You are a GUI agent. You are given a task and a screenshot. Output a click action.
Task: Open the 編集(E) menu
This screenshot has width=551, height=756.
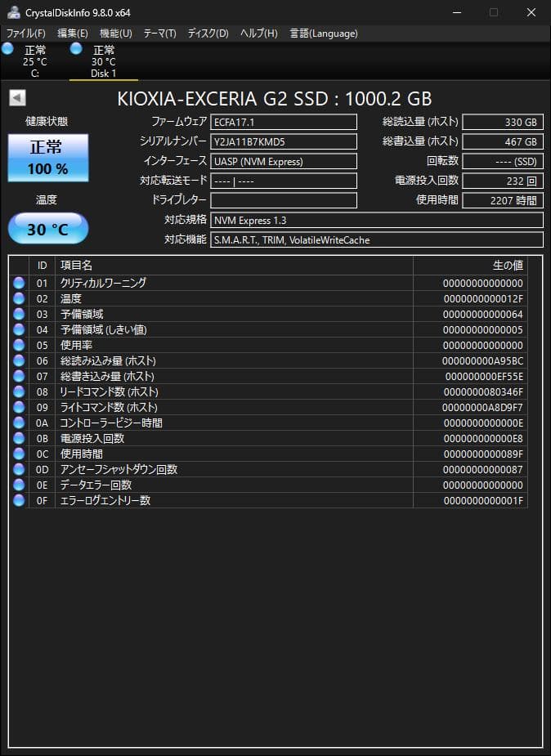pos(72,34)
